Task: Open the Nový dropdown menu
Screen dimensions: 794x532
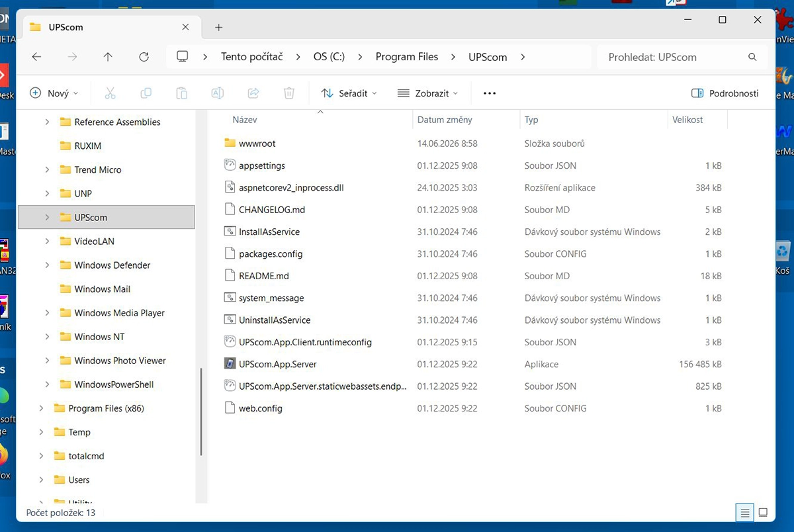Action: click(x=54, y=93)
